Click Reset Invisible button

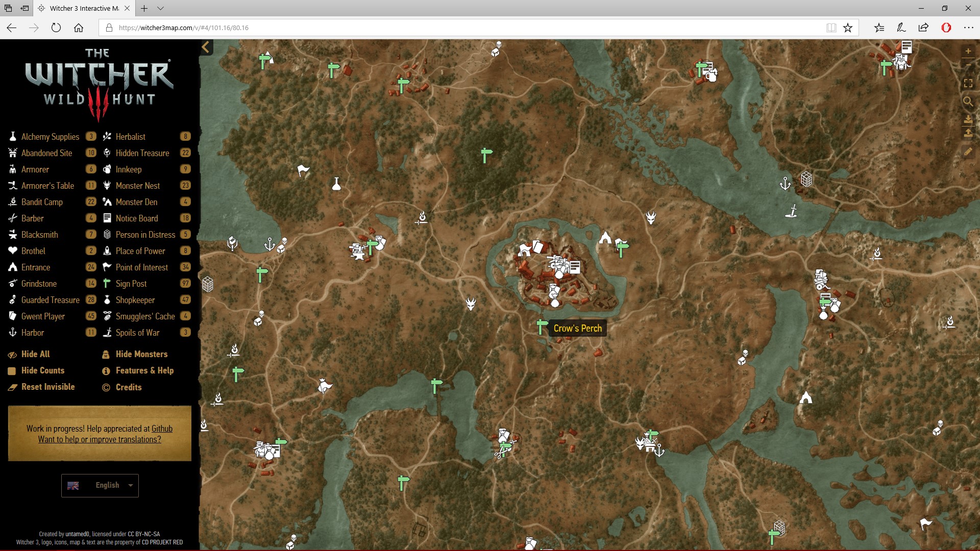(48, 387)
